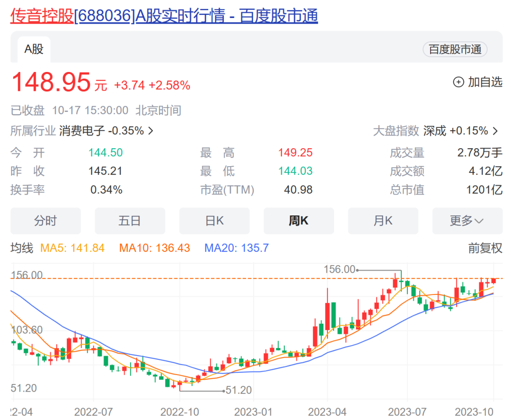Click the 2022-10 date axis label
Image resolution: width=511 pixels, height=420 pixels.
coord(180,412)
